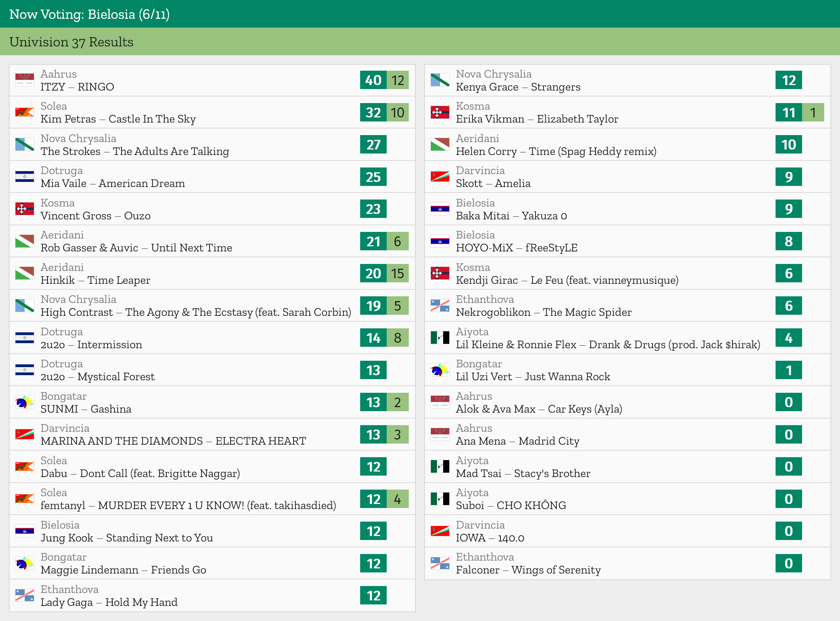Click the Nova Chrysalia flag beside The Strokes

click(24, 144)
